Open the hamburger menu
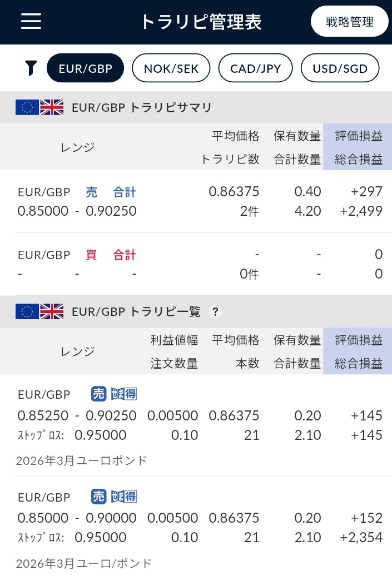Image resolution: width=392 pixels, height=575 pixels. point(31,21)
